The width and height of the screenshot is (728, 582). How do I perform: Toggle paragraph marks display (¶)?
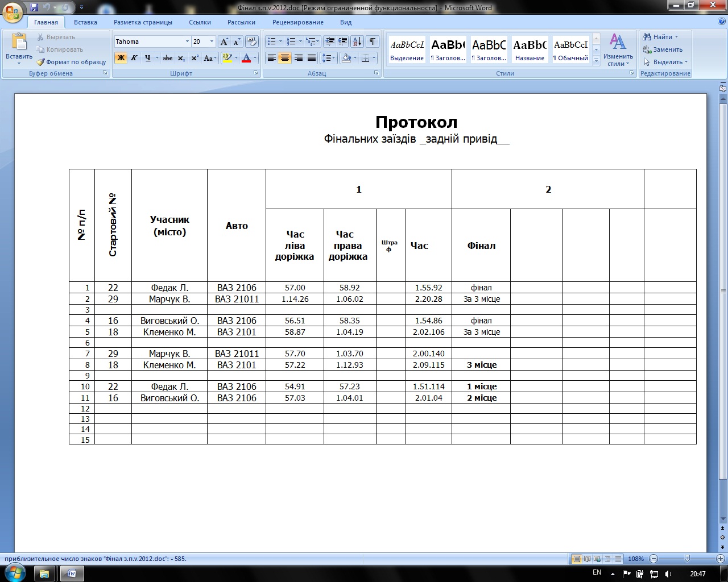tap(372, 41)
